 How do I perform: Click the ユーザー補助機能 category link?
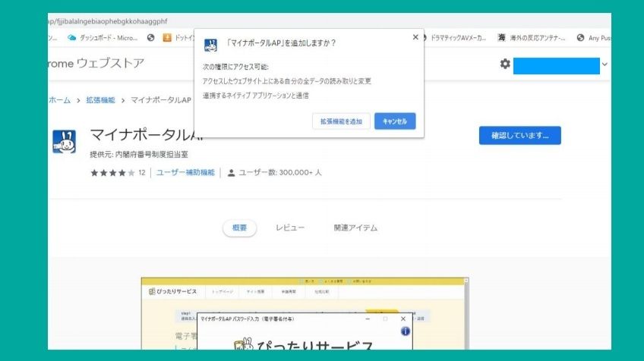[185, 173]
